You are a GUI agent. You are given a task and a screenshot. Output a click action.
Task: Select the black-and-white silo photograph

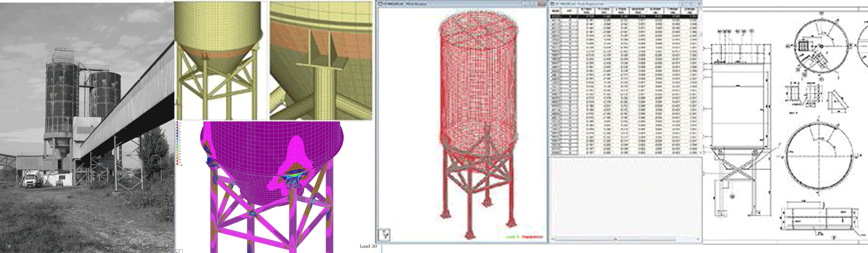[87, 126]
